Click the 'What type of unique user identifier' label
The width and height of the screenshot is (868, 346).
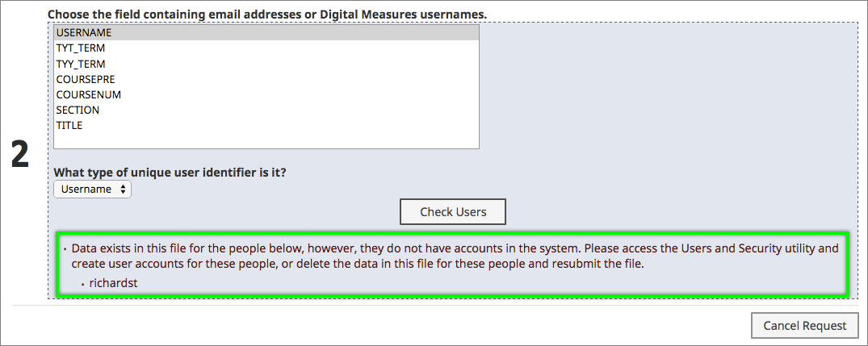(170, 172)
